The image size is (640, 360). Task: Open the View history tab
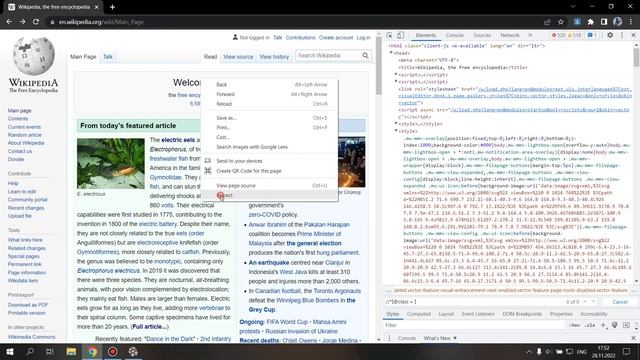pyautogui.click(x=274, y=57)
